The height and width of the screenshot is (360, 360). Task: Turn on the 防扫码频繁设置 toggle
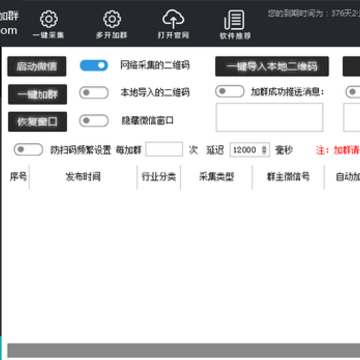click(28, 150)
